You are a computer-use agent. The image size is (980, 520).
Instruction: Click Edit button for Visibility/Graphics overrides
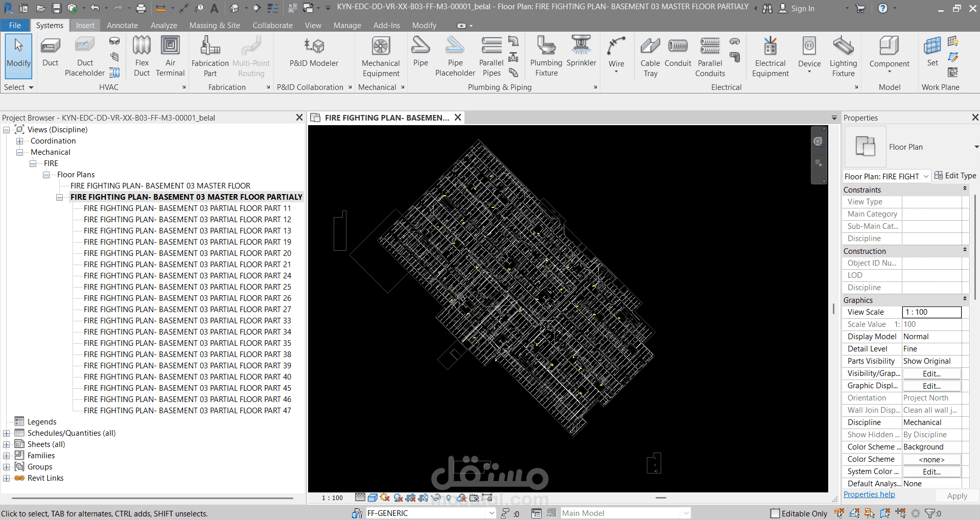931,374
